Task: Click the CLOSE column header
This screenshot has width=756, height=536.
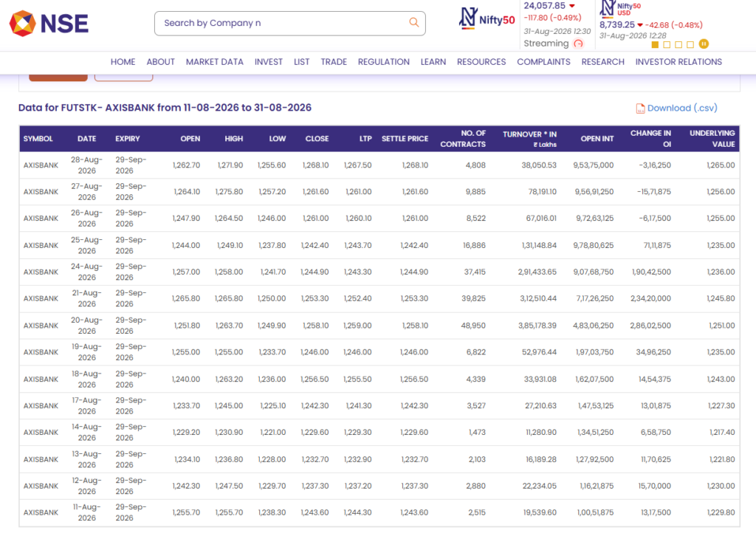Action: click(317, 139)
